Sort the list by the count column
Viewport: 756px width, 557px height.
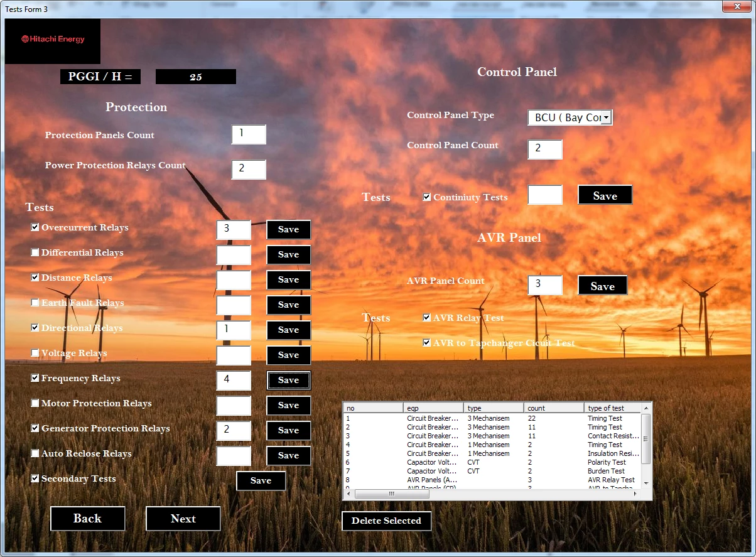[x=553, y=408]
